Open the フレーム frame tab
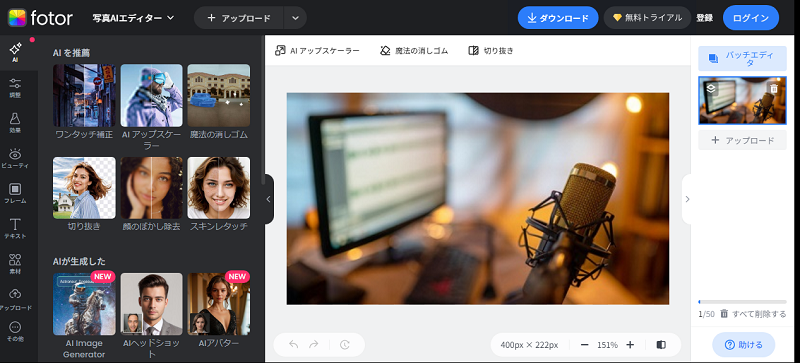 pos(15,193)
